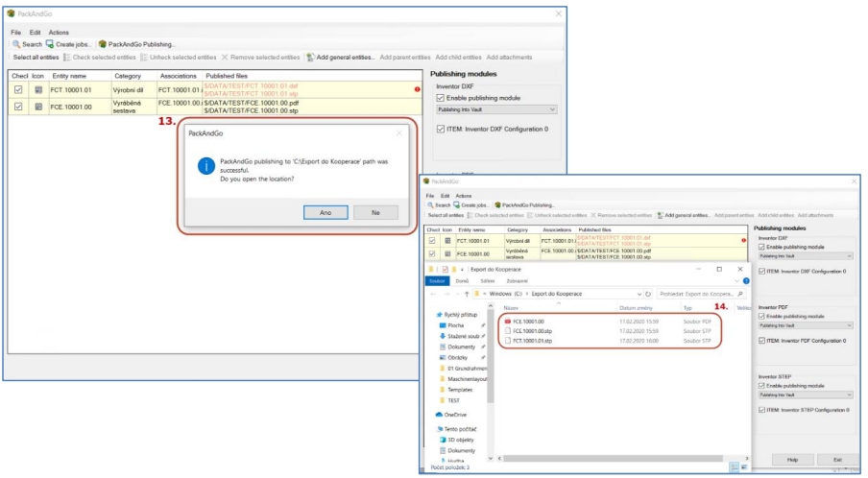Click the Exit button

(837, 460)
